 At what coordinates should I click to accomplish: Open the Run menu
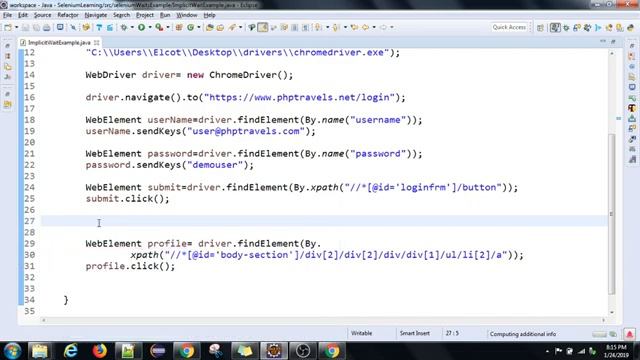165,15
